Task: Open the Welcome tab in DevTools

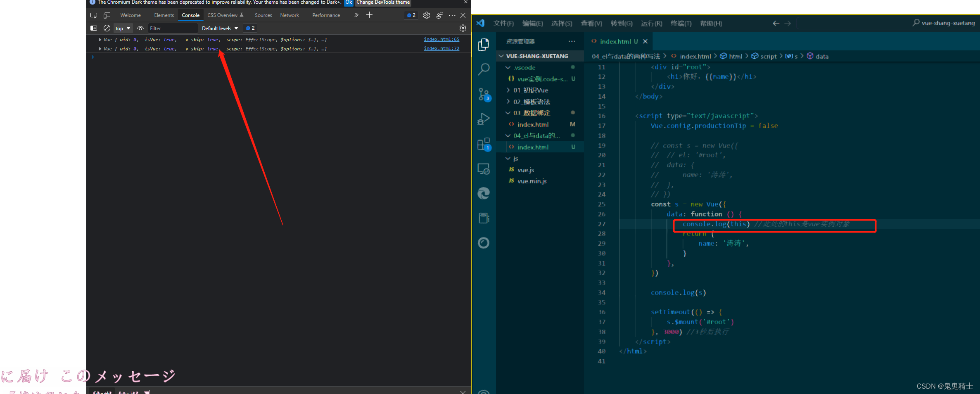Action: pos(131,15)
